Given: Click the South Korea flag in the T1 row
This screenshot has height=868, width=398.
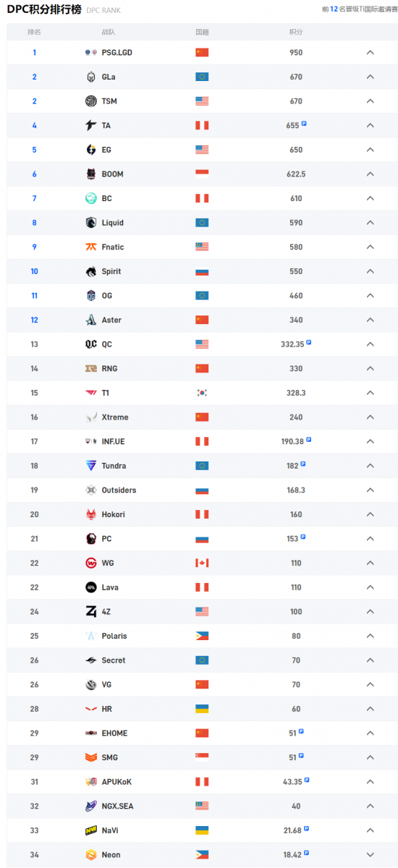Looking at the screenshot, I should point(202,393).
